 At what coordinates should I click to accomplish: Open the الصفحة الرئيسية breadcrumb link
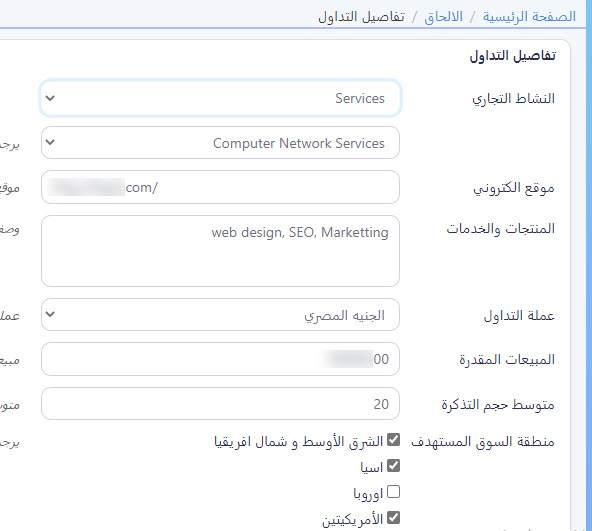pyautogui.click(x=529, y=17)
